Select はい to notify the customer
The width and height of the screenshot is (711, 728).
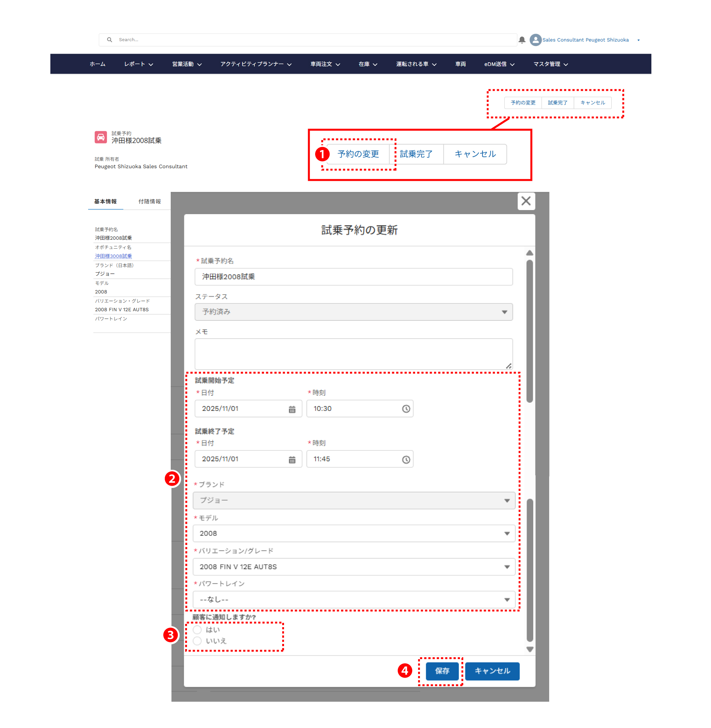point(197,630)
